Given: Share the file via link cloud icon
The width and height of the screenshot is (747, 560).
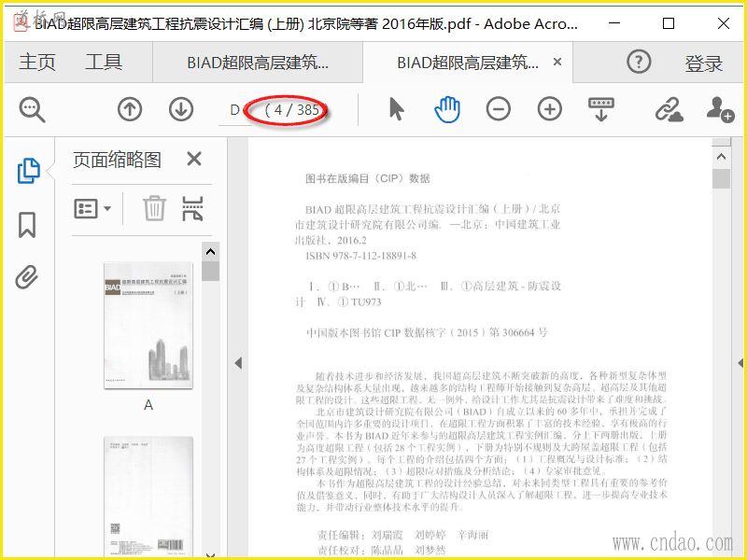Looking at the screenshot, I should click(x=669, y=109).
